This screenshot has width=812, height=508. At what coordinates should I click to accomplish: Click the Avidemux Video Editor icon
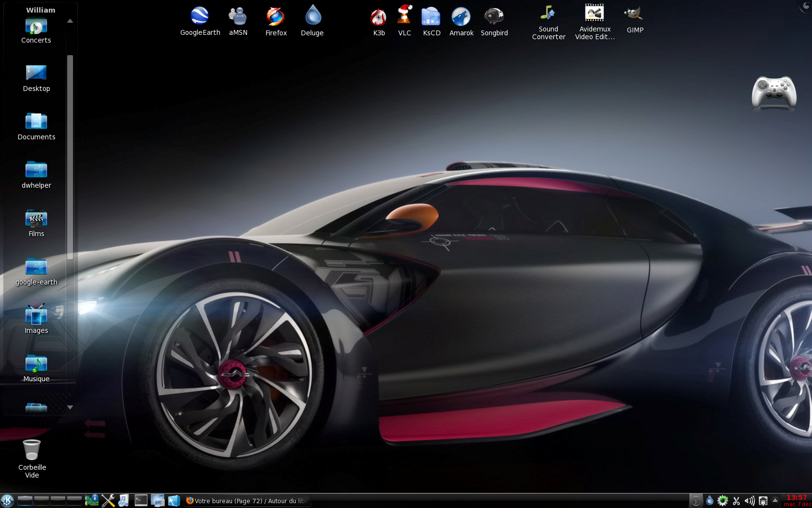pos(594,14)
